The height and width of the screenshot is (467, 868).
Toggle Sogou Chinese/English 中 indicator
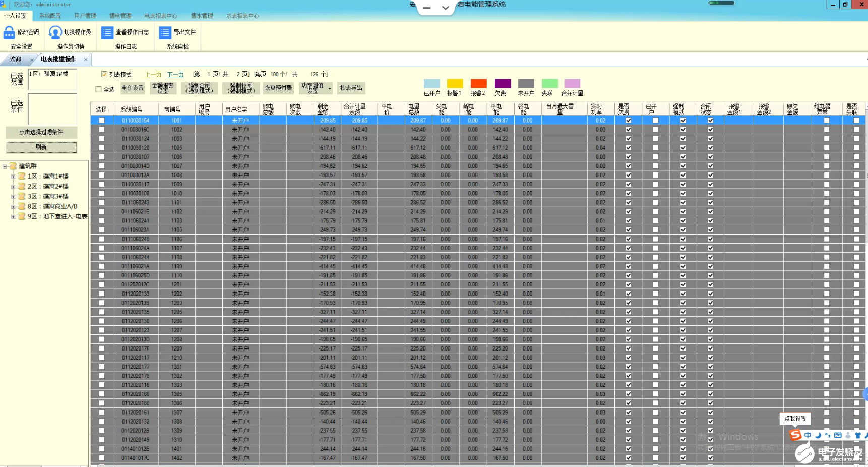[x=808, y=435]
